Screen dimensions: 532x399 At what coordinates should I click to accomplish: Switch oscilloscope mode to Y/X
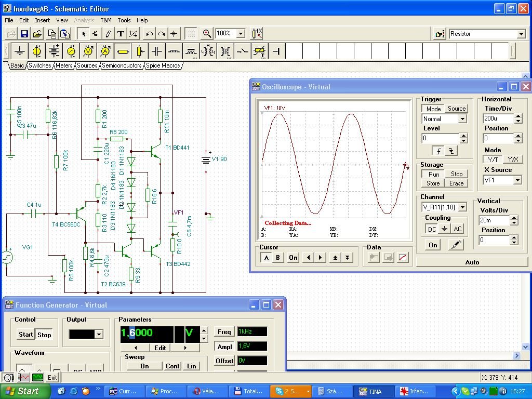coord(512,159)
